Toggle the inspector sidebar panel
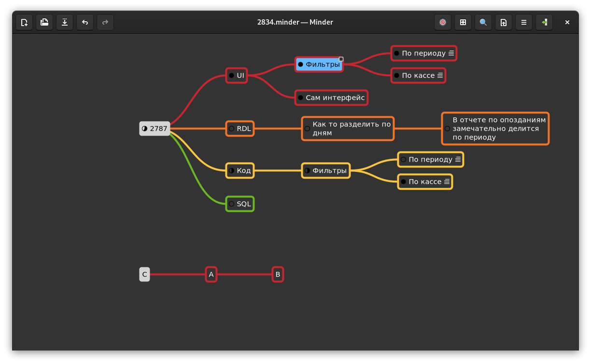This screenshot has height=364, width=591. tap(544, 22)
